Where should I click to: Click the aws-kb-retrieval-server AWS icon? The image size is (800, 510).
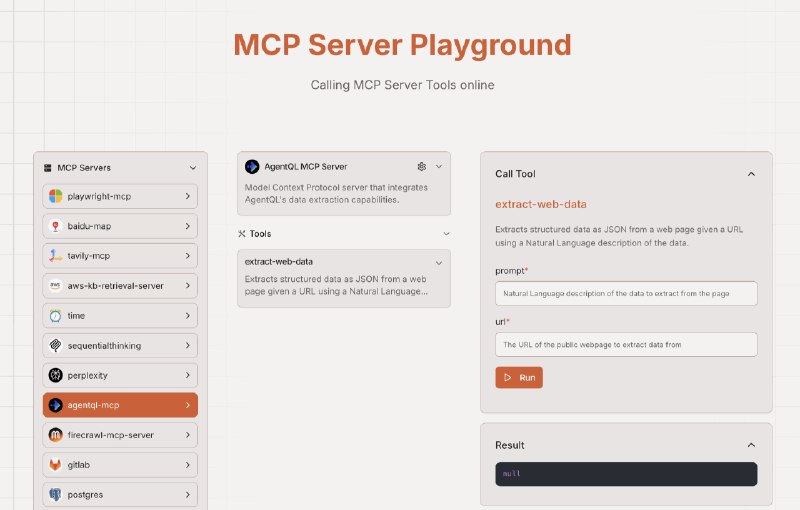click(55, 286)
